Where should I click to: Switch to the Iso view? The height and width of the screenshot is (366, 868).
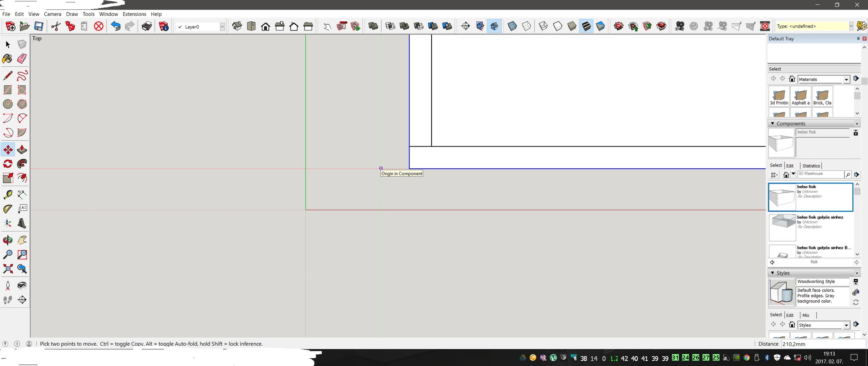coord(237,26)
